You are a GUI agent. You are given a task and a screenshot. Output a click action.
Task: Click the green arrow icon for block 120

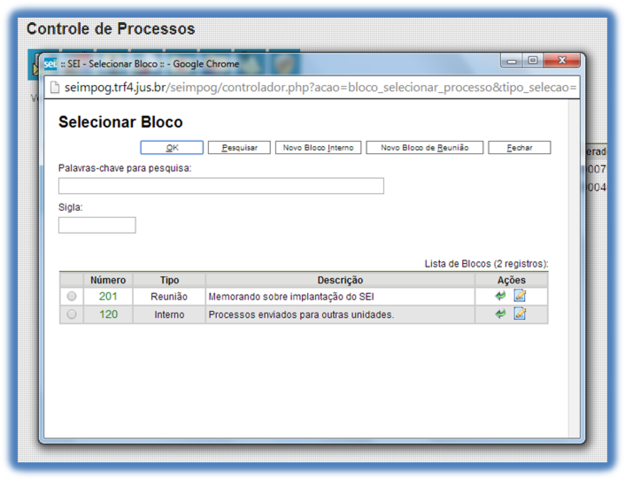coord(500,314)
